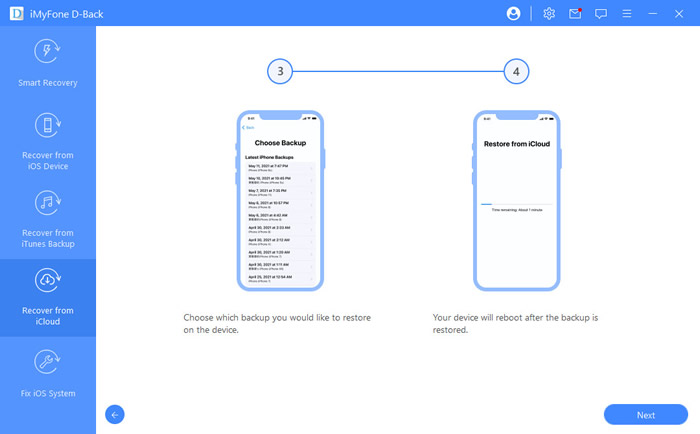Click the iTunes Backup music note icon
This screenshot has height=434, width=700.
pyautogui.click(x=48, y=203)
